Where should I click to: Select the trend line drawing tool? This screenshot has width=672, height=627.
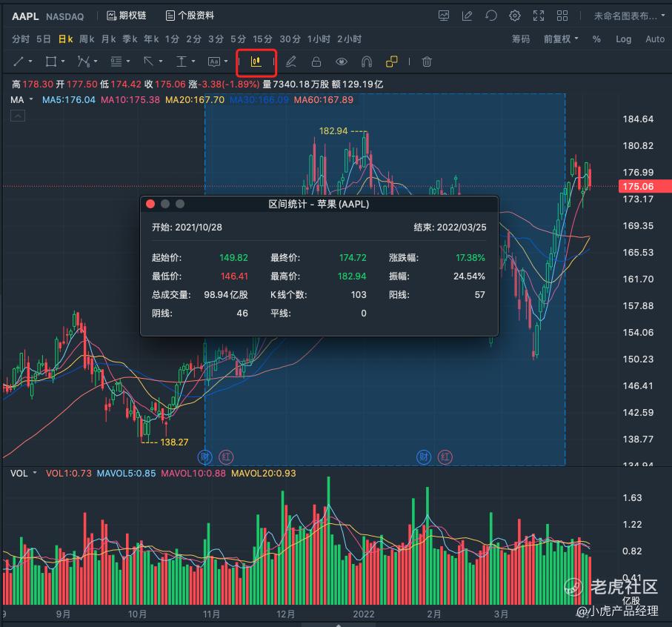19,62
